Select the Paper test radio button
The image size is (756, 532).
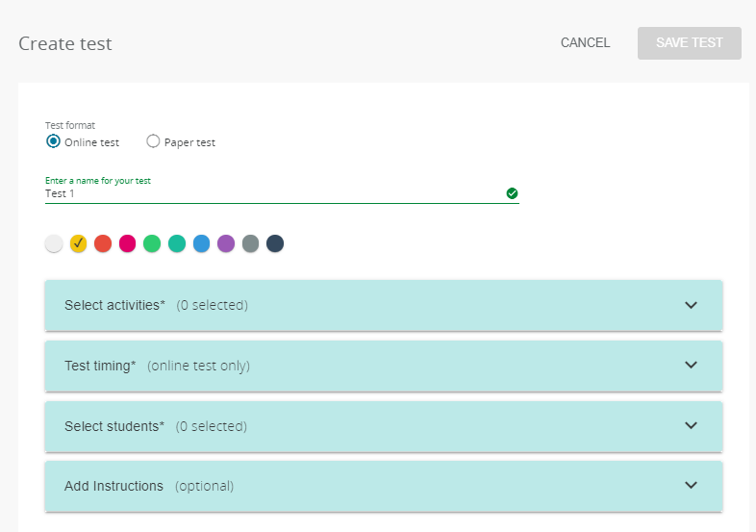[153, 141]
